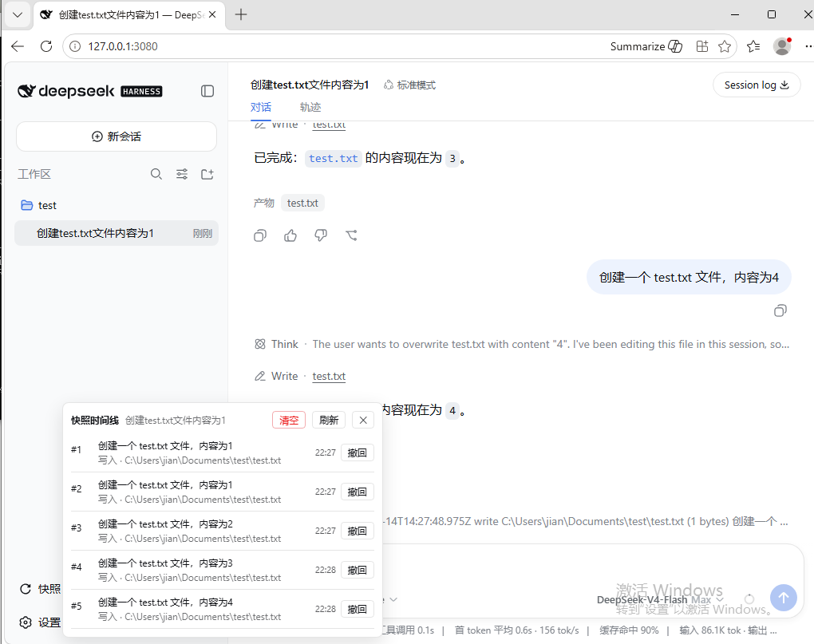Image resolution: width=814 pixels, height=644 pixels.
Task: Click the write log line with 1 bytes
Action: (587, 522)
